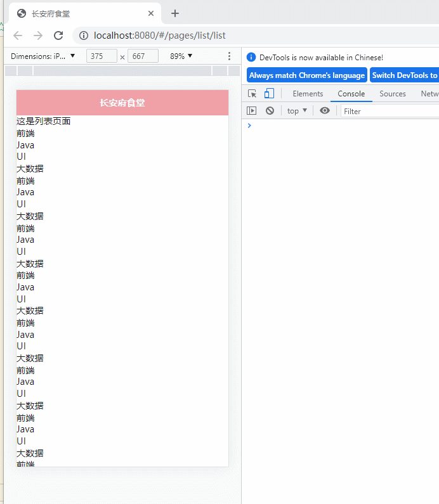
Task: Select the 长安府食堂 browser tab
Action: point(85,13)
